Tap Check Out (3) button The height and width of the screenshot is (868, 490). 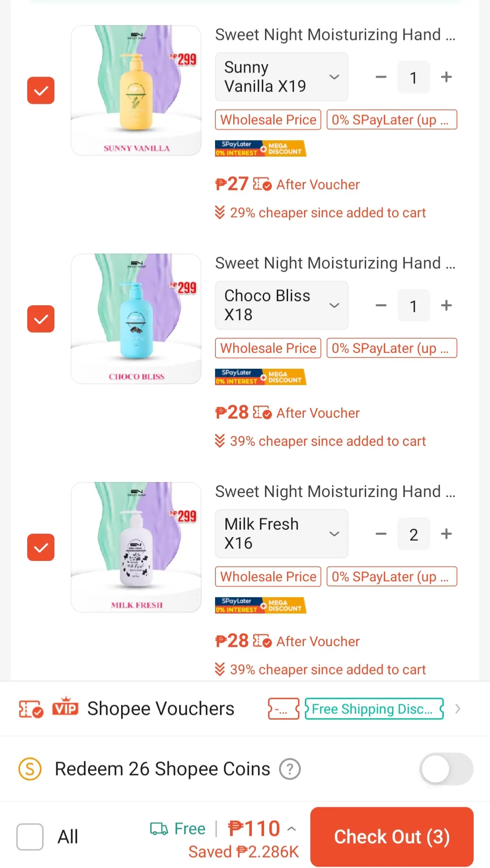[392, 837]
